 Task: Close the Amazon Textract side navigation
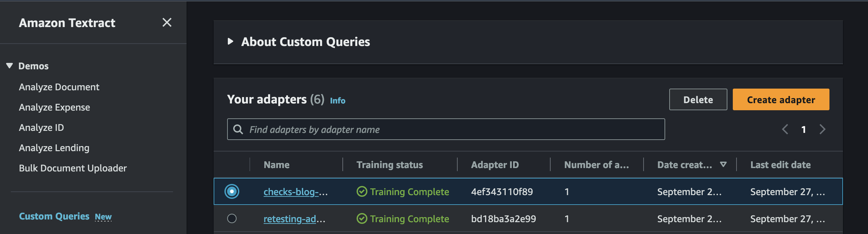[x=167, y=23]
